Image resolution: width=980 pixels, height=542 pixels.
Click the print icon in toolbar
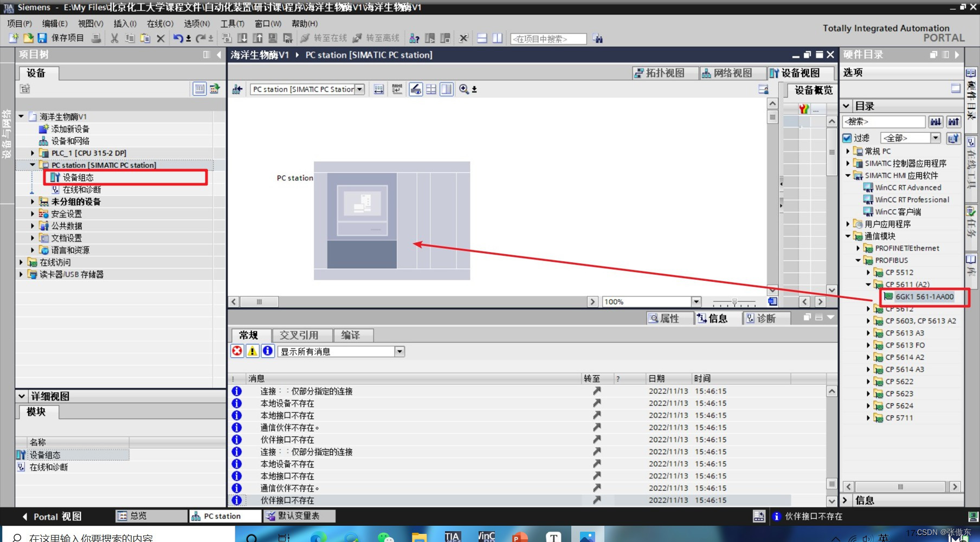tap(96, 38)
